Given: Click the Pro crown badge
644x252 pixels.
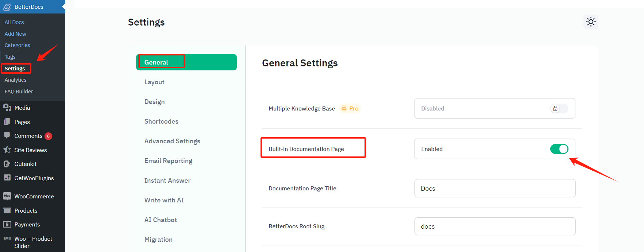Looking at the screenshot, I should coord(350,108).
